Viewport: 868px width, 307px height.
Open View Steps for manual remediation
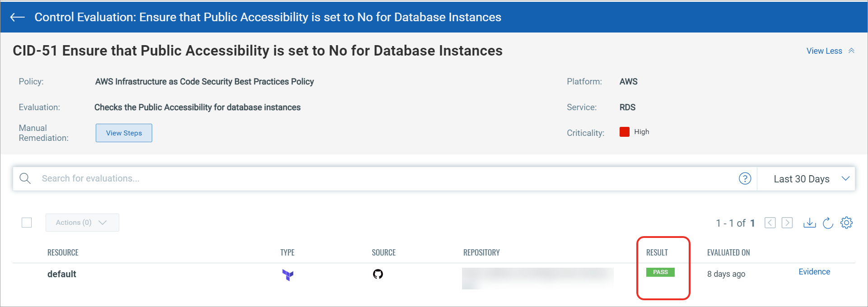tap(124, 133)
